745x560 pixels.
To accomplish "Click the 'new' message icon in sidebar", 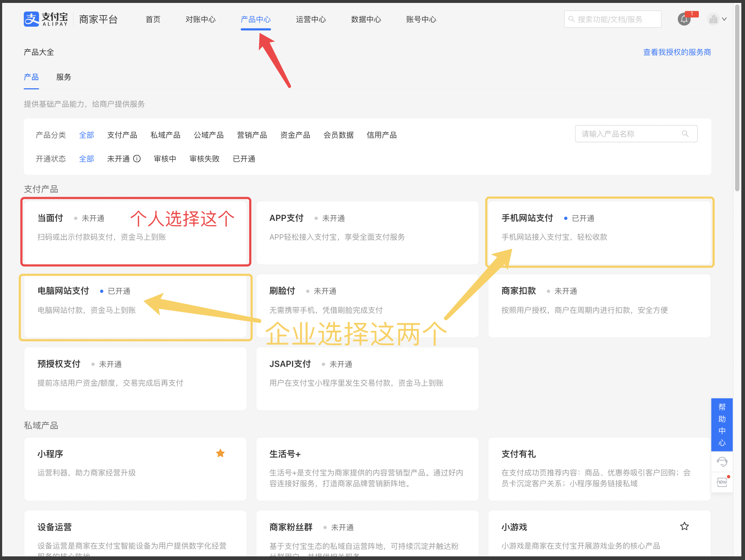I will [722, 482].
